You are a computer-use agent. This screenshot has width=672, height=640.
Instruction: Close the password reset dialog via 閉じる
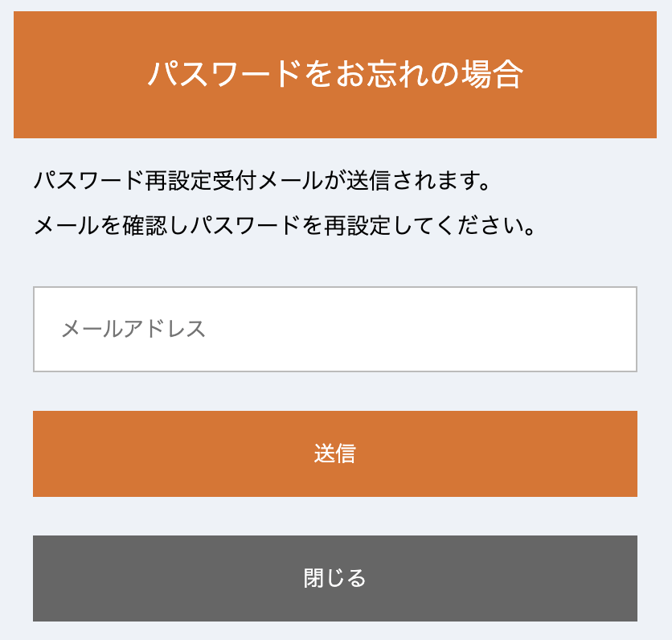click(x=335, y=578)
